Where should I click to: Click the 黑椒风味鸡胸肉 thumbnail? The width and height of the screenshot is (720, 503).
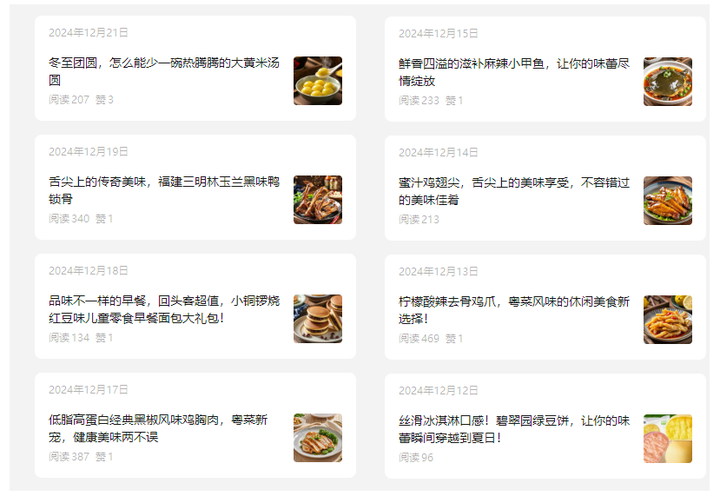point(318,438)
